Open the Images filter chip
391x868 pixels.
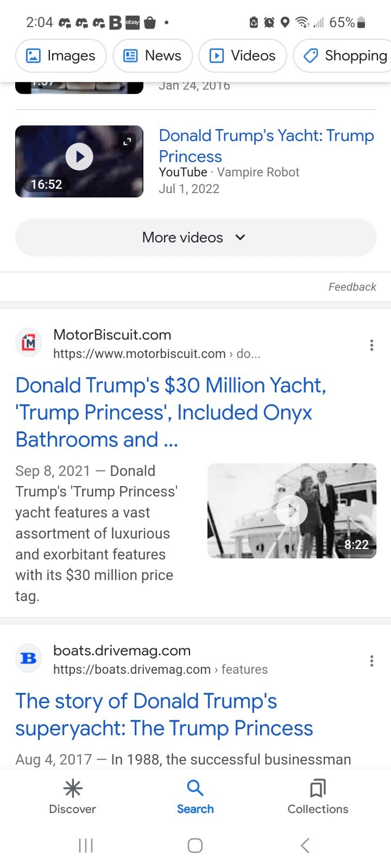61,55
